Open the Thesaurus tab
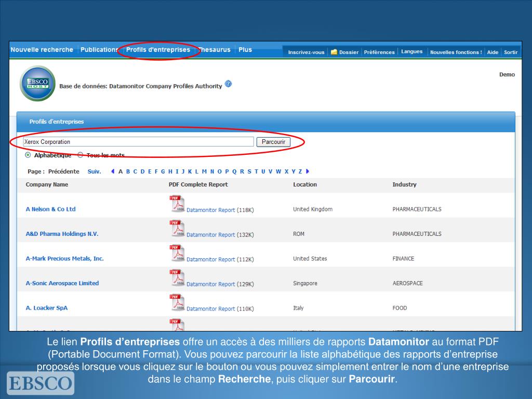 215,49
